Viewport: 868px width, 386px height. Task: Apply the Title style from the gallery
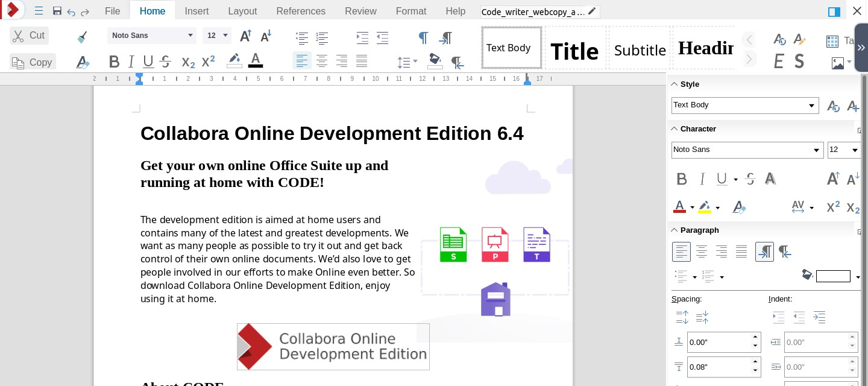pyautogui.click(x=575, y=48)
